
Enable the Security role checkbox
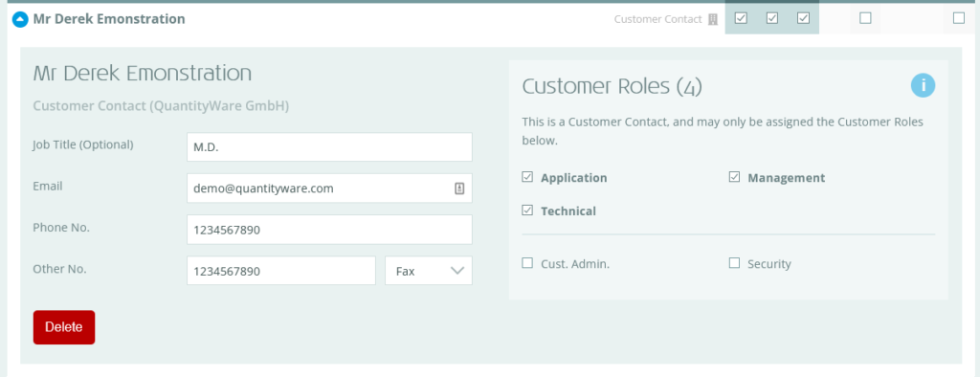click(734, 263)
